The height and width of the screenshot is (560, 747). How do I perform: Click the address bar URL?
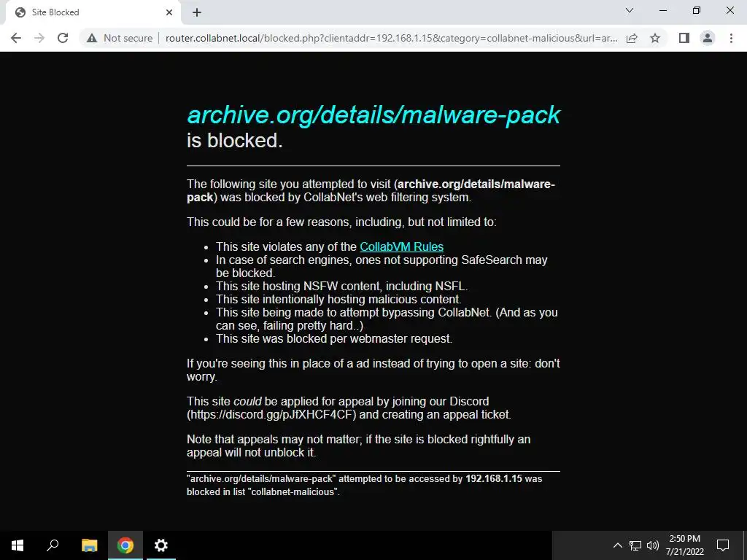click(391, 38)
